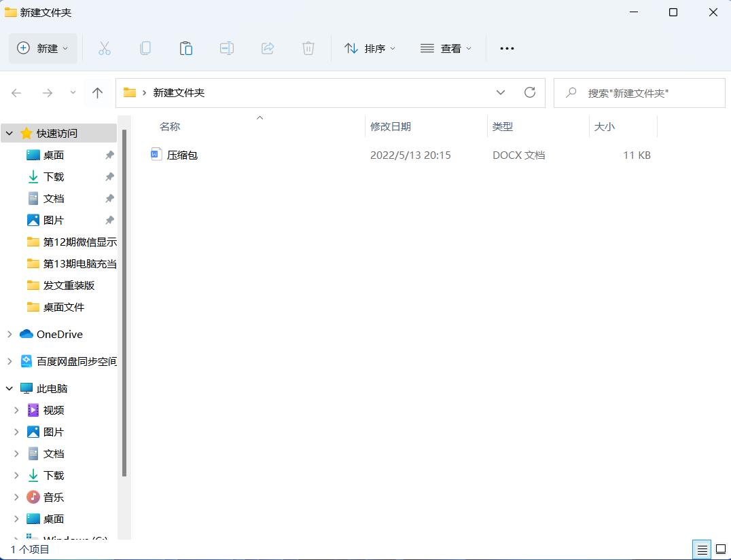Image resolution: width=731 pixels, height=560 pixels.
Task: Collapse the 快速访问 section
Action: coord(8,133)
